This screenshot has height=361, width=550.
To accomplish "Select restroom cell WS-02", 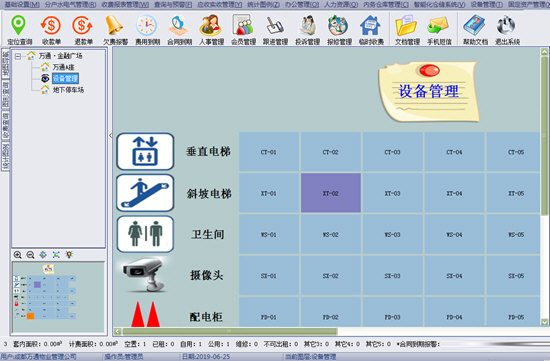I will coord(331,234).
